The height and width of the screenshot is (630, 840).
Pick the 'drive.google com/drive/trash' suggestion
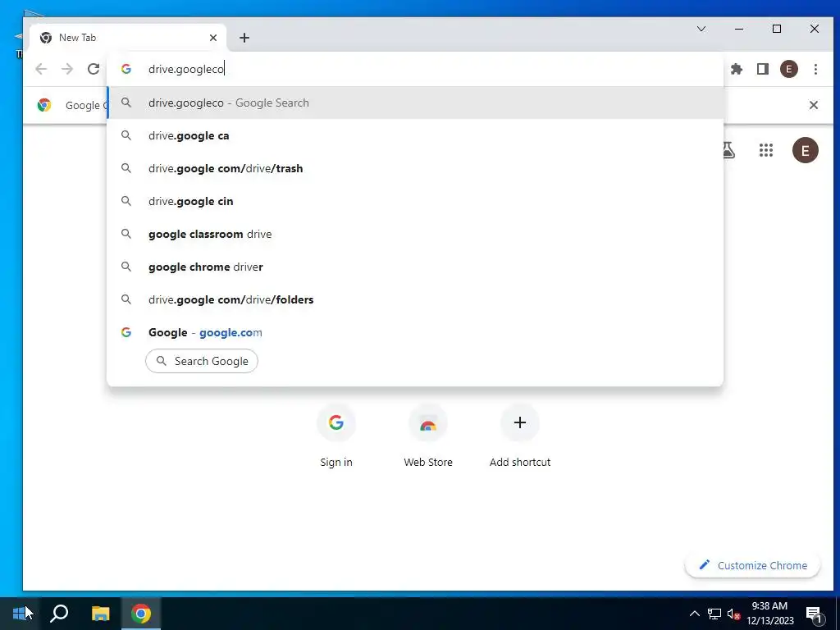415,168
